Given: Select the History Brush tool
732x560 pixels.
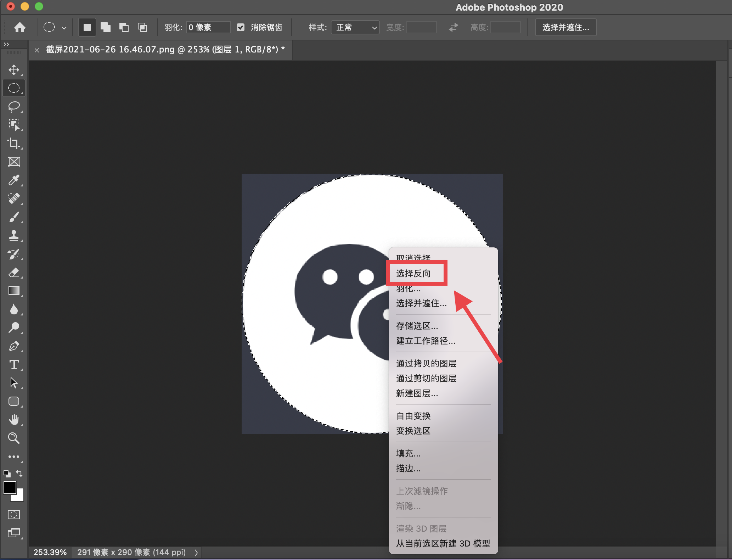Looking at the screenshot, I should tap(14, 254).
